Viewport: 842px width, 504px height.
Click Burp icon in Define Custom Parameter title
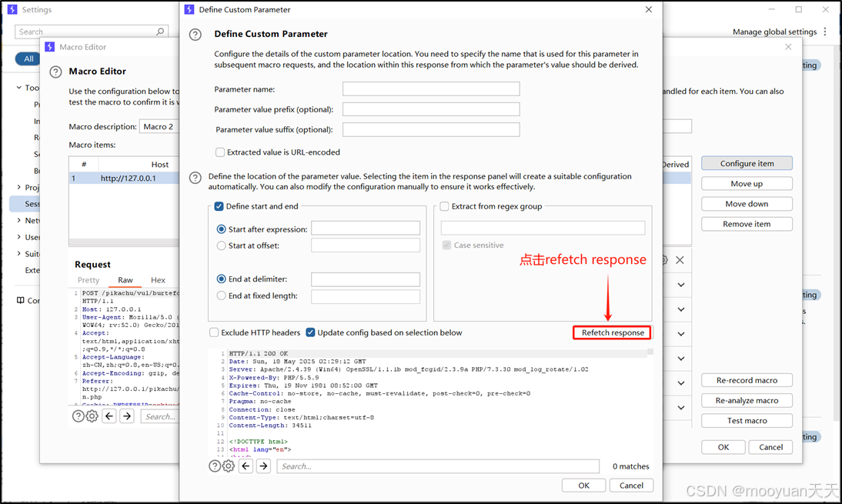[x=189, y=10]
